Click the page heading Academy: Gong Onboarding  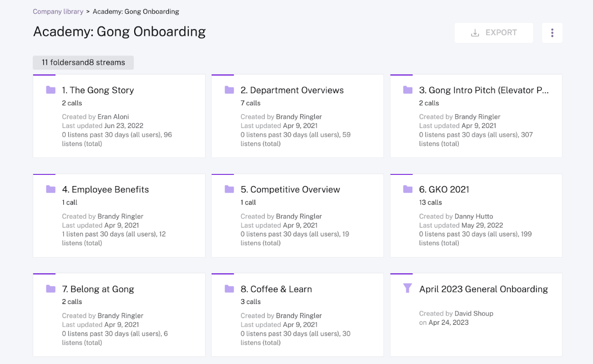click(x=119, y=32)
